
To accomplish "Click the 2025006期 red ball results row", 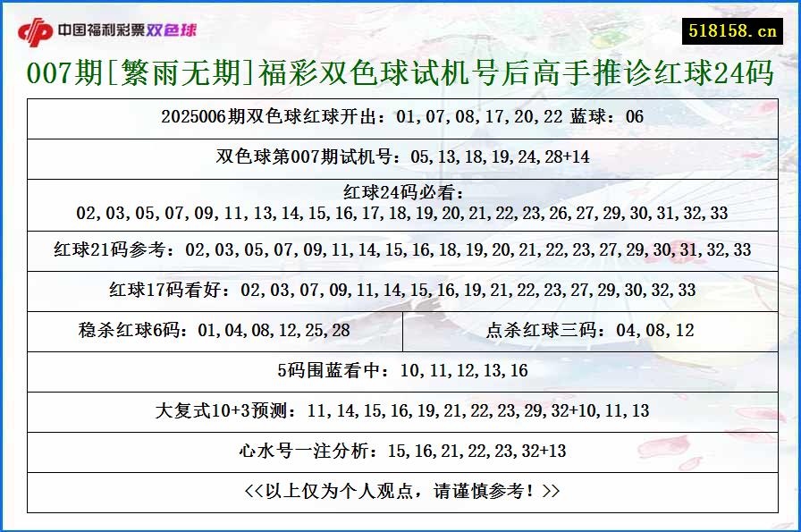I will click(400, 117).
